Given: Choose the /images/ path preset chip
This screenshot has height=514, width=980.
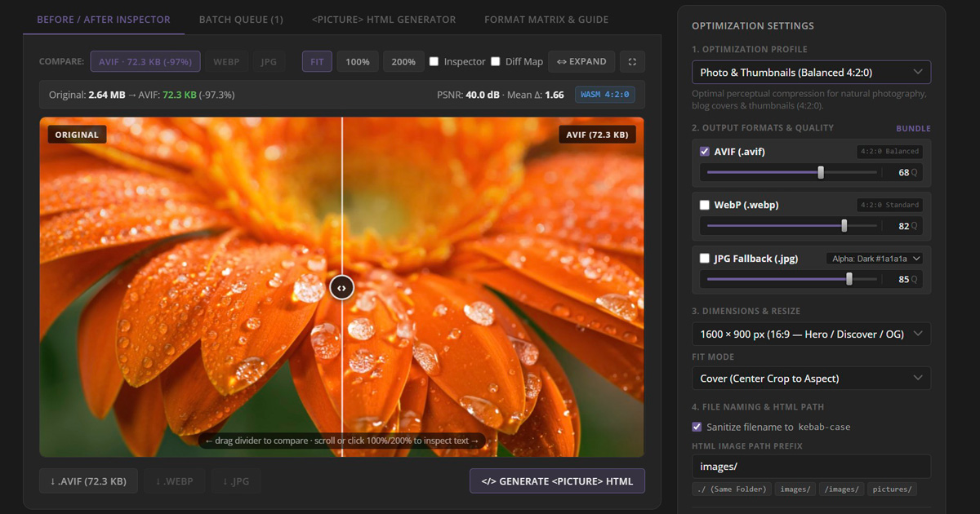Looking at the screenshot, I should pyautogui.click(x=842, y=490).
